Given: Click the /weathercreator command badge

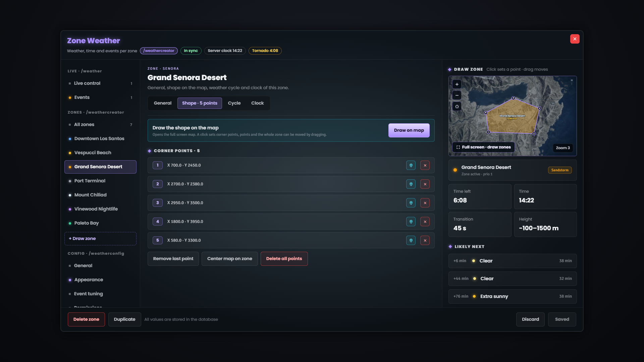Looking at the screenshot, I should click(x=159, y=51).
